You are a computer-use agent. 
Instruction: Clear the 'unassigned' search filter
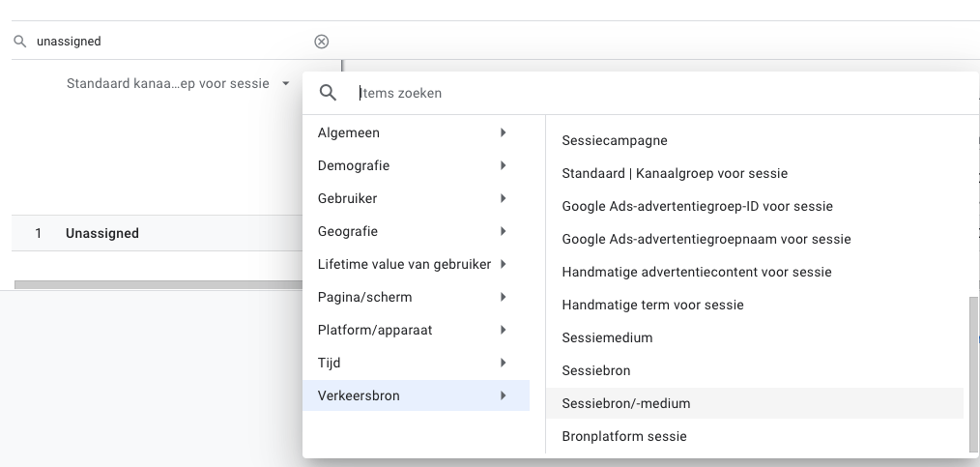322,42
